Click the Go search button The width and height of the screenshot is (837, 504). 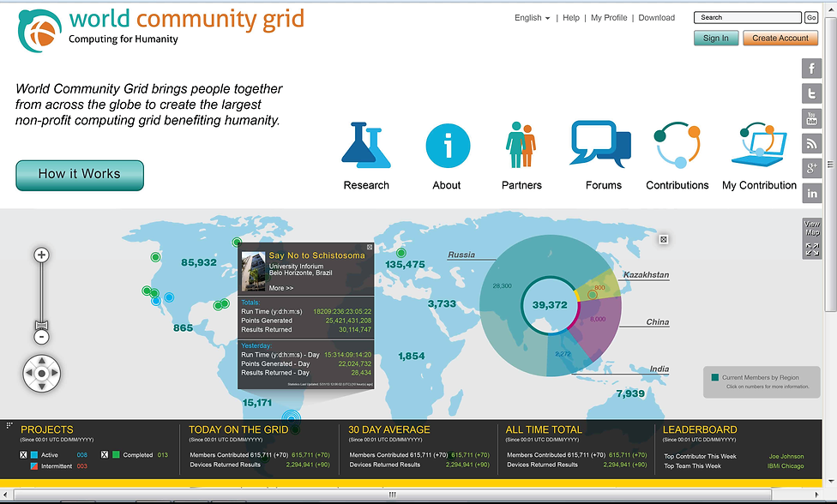click(811, 18)
